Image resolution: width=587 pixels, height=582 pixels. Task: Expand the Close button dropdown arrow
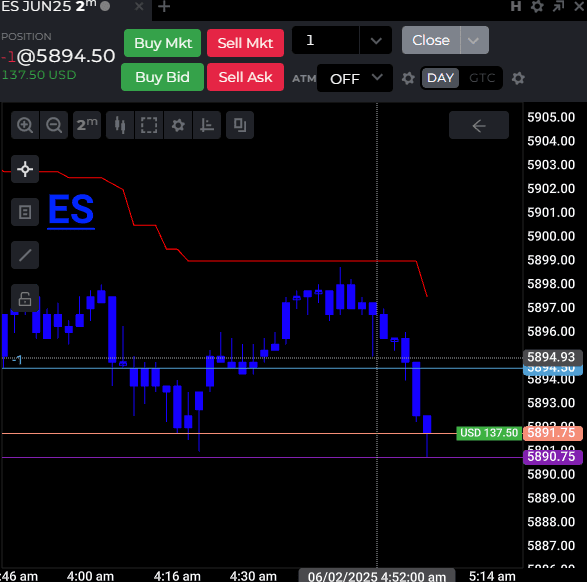point(474,40)
